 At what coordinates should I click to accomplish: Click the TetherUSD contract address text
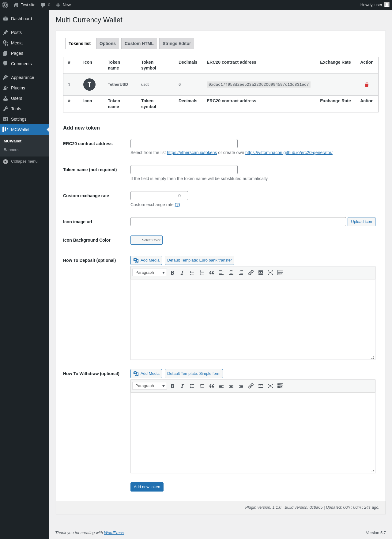259,85
